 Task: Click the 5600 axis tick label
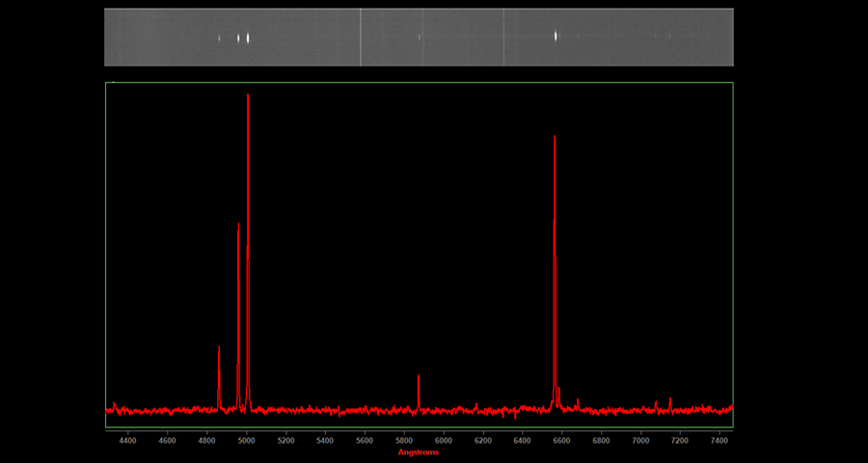[365, 440]
